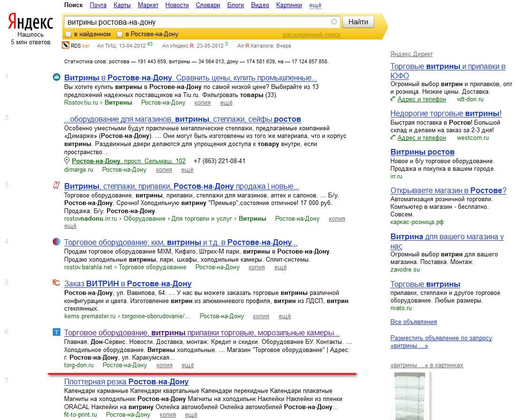Click 'Адрес и телефон' for vdt-don.ru ad
Viewport: 516px width, 420px height.
pyautogui.click(x=421, y=99)
